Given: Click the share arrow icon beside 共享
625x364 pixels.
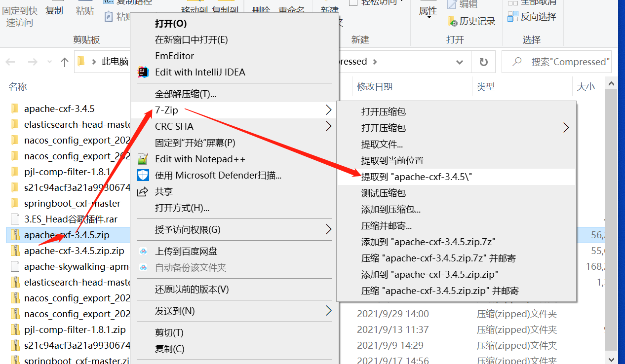Looking at the screenshot, I should [x=143, y=191].
